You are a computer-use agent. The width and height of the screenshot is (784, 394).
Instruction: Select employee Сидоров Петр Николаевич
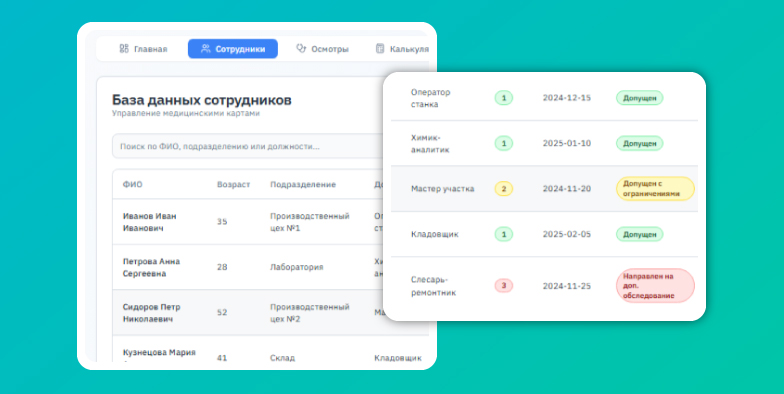pyautogui.click(x=152, y=313)
